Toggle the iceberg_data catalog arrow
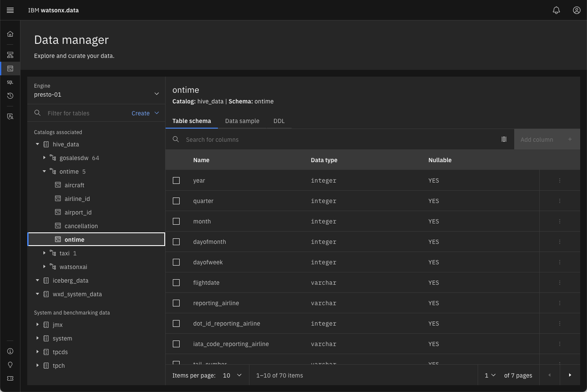 click(x=37, y=280)
